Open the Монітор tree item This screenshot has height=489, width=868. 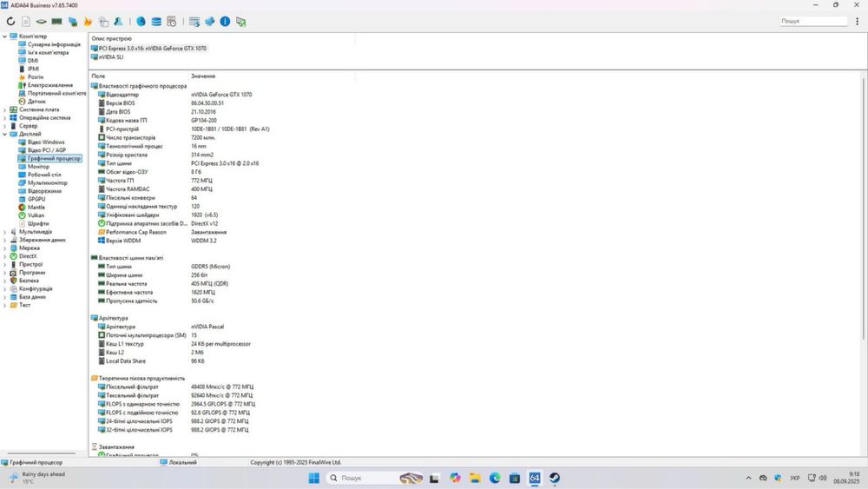(x=38, y=167)
